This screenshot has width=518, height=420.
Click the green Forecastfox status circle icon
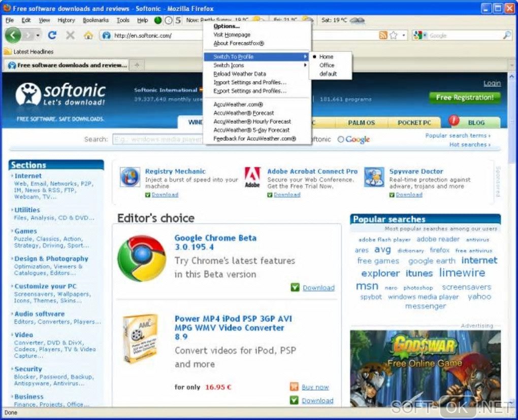158,20
